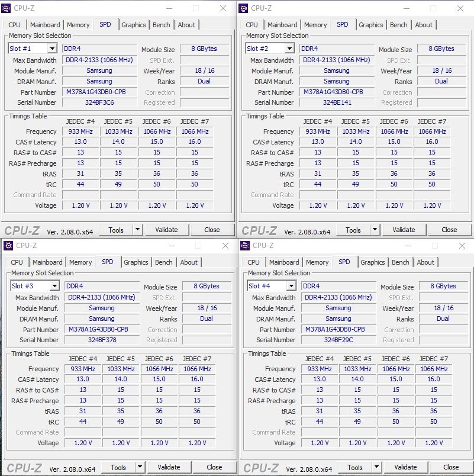474x476 pixels.
Task: Click the CPU-Z app icon in Slot #2 window title bar
Action: coord(243,8)
